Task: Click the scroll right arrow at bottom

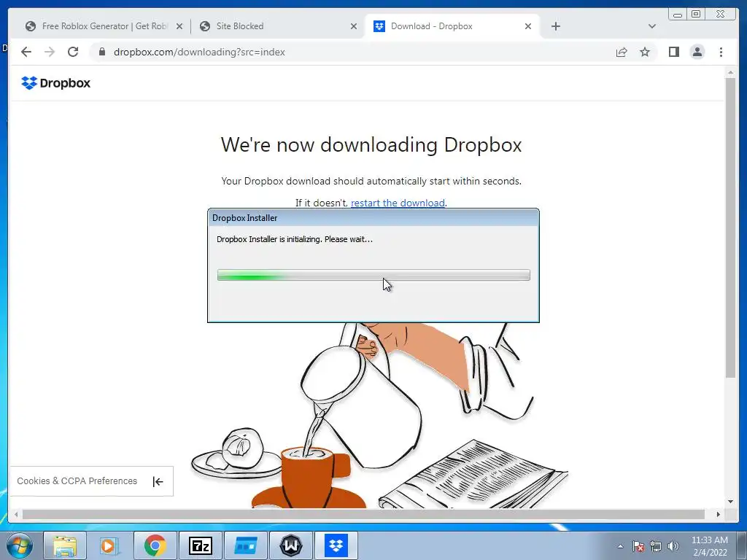Action: pos(719,514)
